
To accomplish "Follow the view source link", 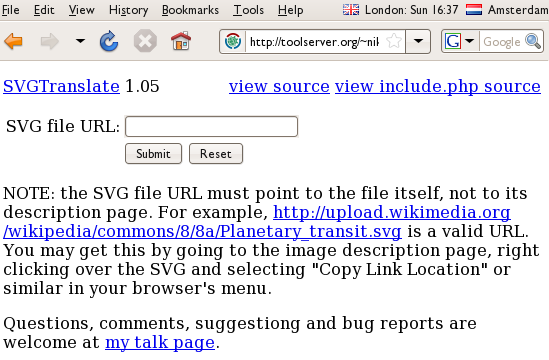I will point(279,86).
